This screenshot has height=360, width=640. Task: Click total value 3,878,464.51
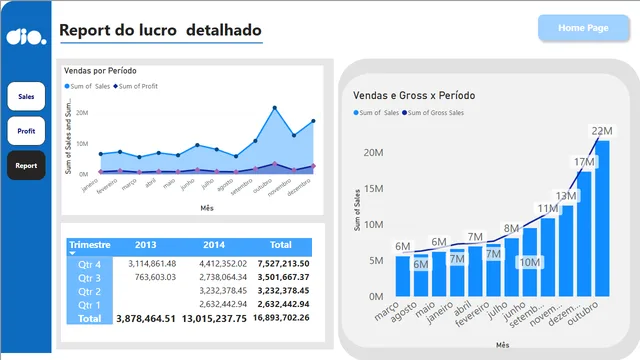click(x=146, y=318)
